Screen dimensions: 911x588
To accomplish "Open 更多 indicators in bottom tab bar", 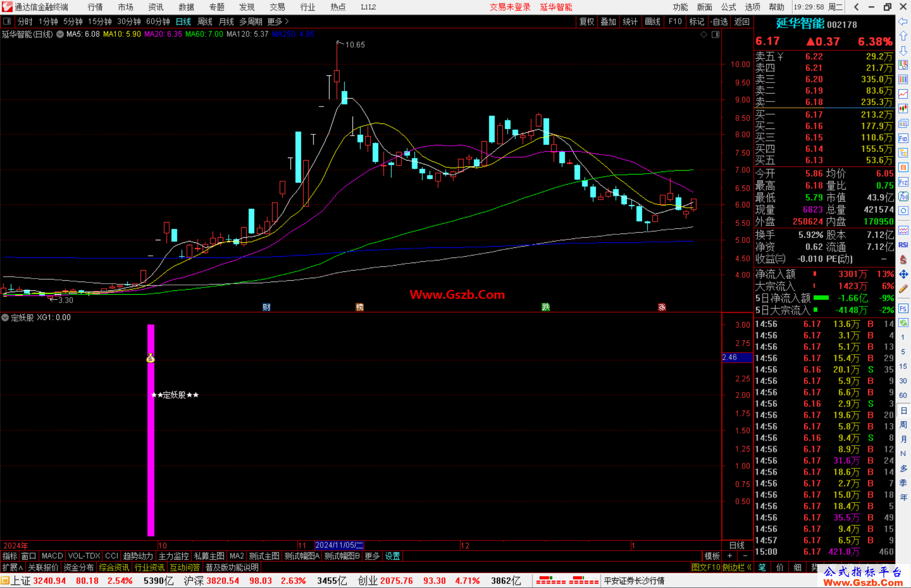I will click(x=372, y=556).
